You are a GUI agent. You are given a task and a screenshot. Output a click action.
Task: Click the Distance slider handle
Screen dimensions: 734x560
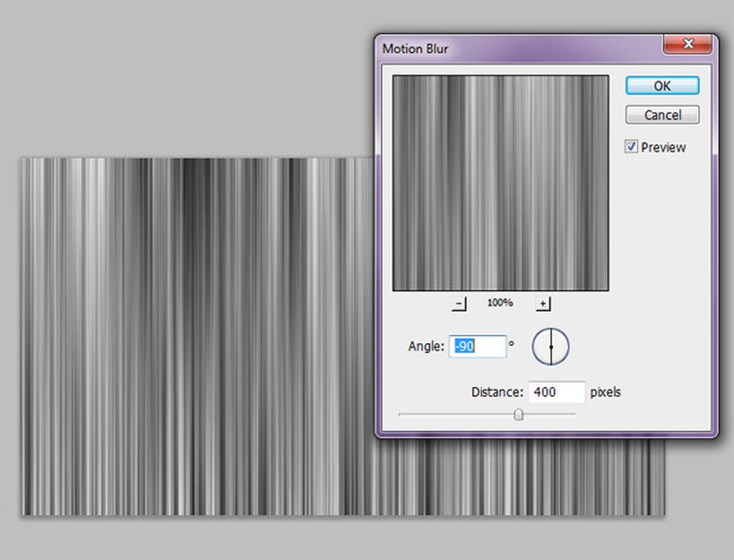(x=518, y=415)
